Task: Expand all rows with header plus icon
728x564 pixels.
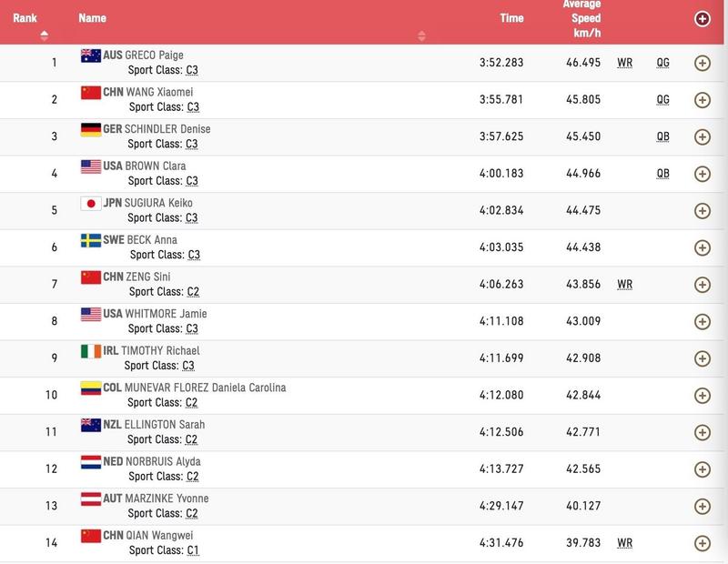Action: tap(702, 19)
